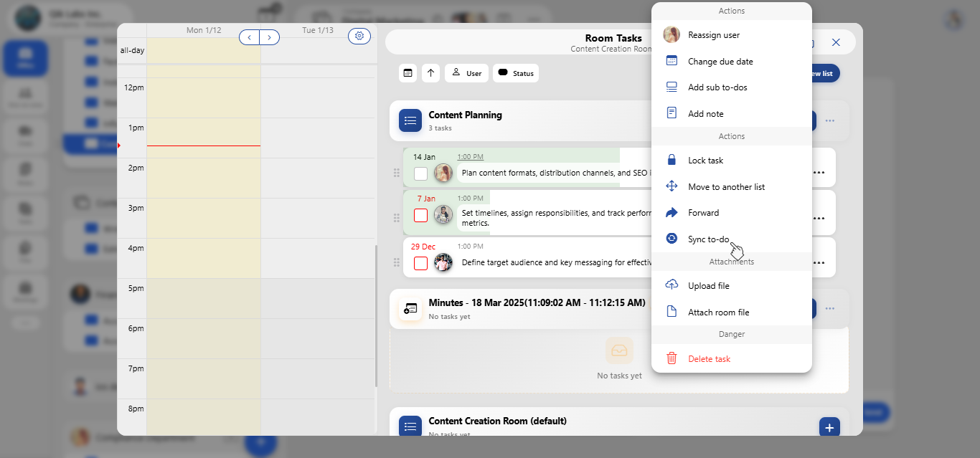The height and width of the screenshot is (458, 980).
Task: Click 'Define target audience' task text
Action: tap(556, 262)
